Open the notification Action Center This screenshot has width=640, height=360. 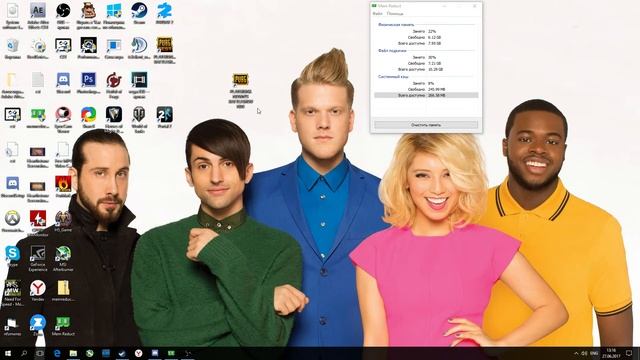(x=629, y=353)
